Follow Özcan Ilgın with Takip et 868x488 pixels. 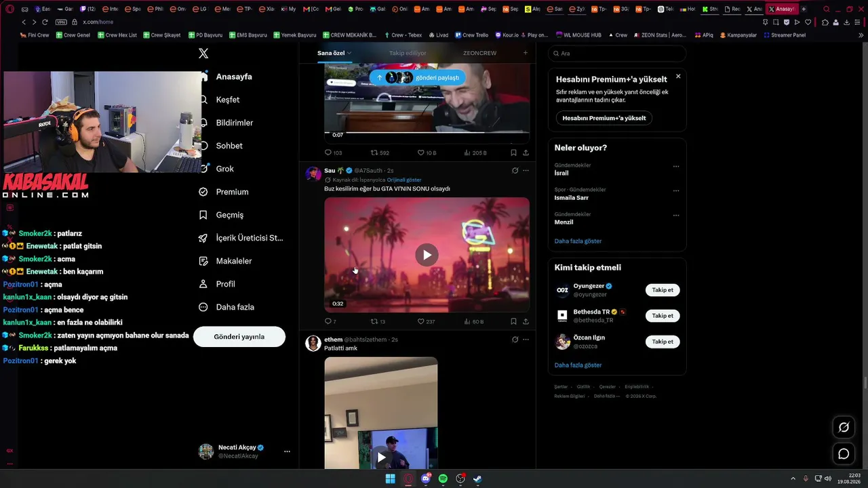click(x=663, y=342)
